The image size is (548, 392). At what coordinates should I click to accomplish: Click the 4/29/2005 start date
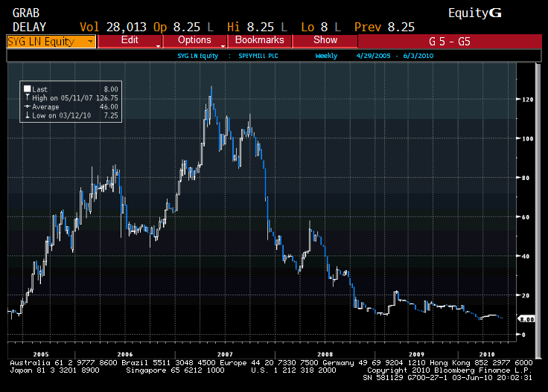click(373, 56)
